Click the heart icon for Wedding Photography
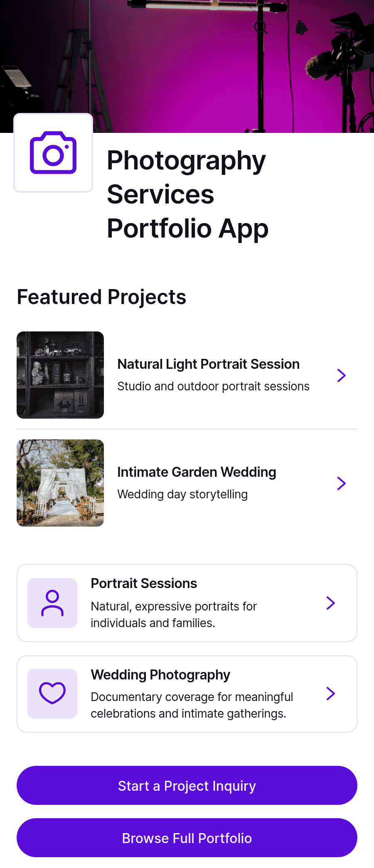Screen dimensions: 374x868 coord(52,694)
